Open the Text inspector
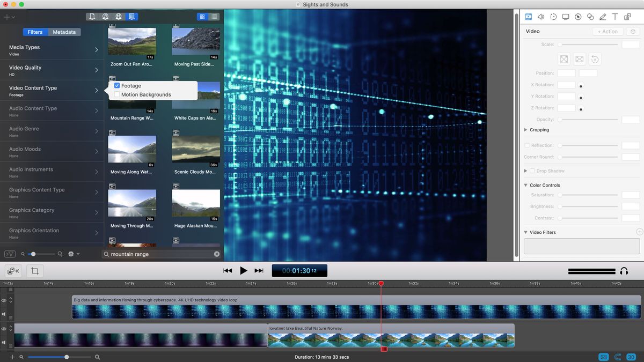 (x=615, y=17)
